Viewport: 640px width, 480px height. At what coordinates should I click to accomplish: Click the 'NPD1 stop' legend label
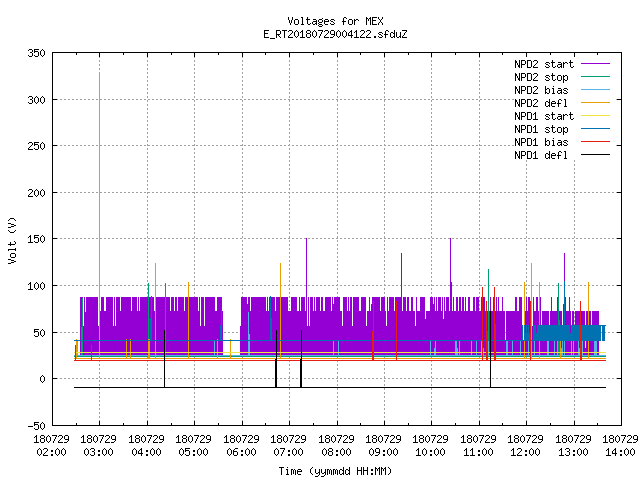click(541, 129)
